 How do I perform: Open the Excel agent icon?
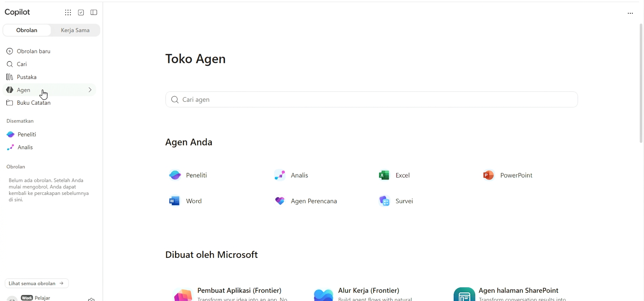[x=384, y=175]
